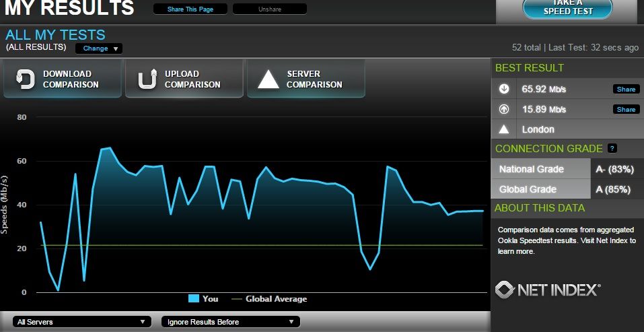Share the 15.89 Mb/s upload result
The image size is (644, 332).
click(624, 109)
